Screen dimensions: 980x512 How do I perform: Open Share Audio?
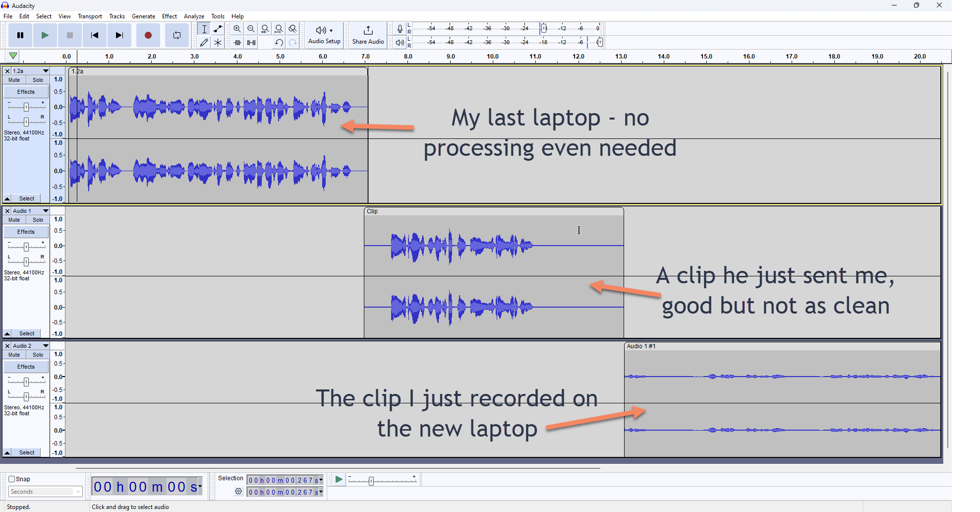pyautogui.click(x=368, y=35)
